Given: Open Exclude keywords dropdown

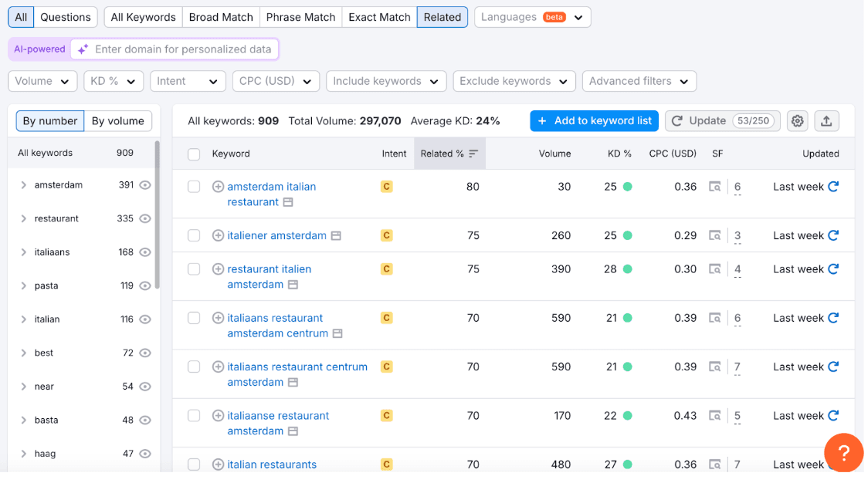Looking at the screenshot, I should pyautogui.click(x=514, y=81).
